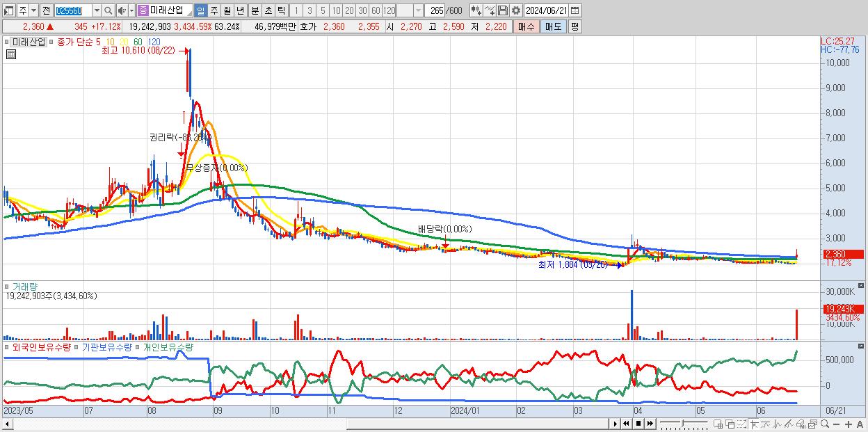Click the 3D volume bars icon in bottom toolbar
868x432 pixels.
(x=801, y=424)
